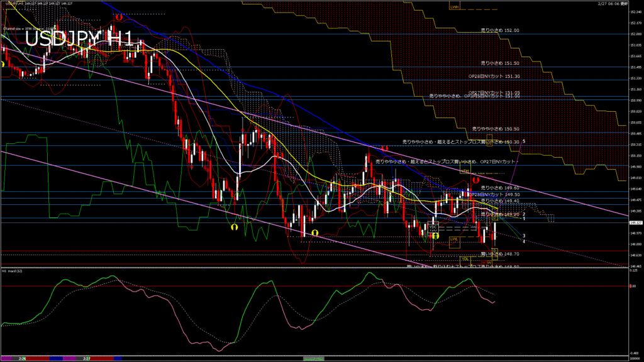Click the OP28日NYカット 151.30 label
Image resolution: width=644 pixels, height=362 pixels.
coord(494,76)
